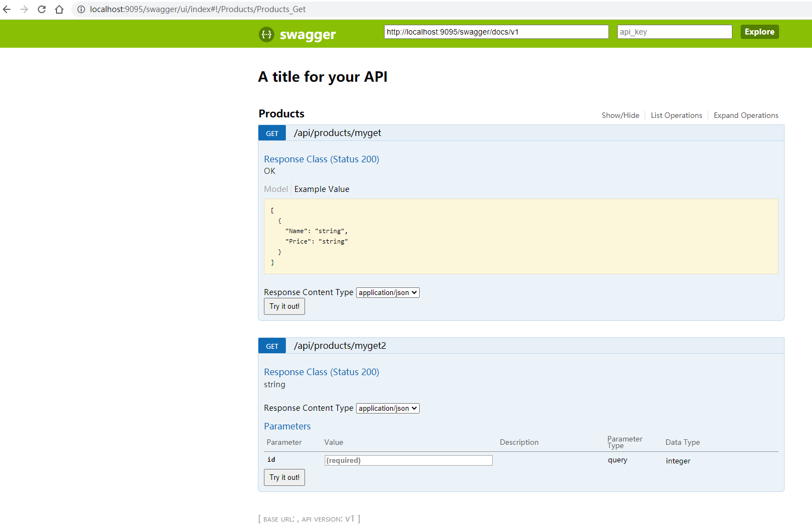Click Try it out! for myget
The image size is (812, 532).
coord(284,307)
